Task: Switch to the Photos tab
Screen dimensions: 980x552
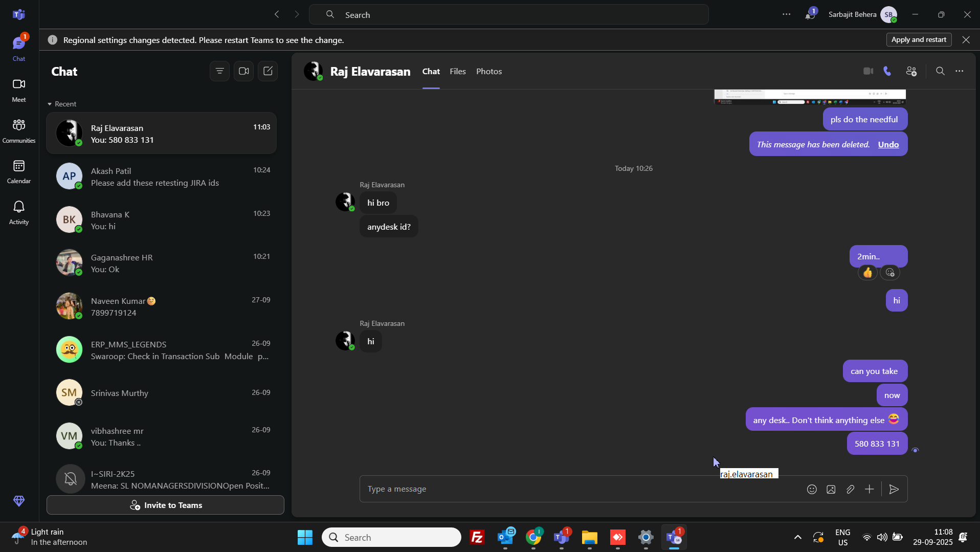Action: [489, 71]
